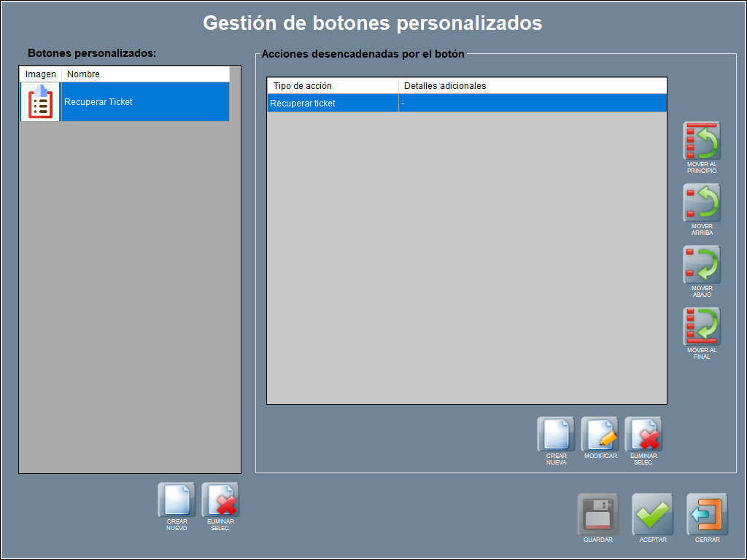Click the Modificar action icon

pos(600,435)
